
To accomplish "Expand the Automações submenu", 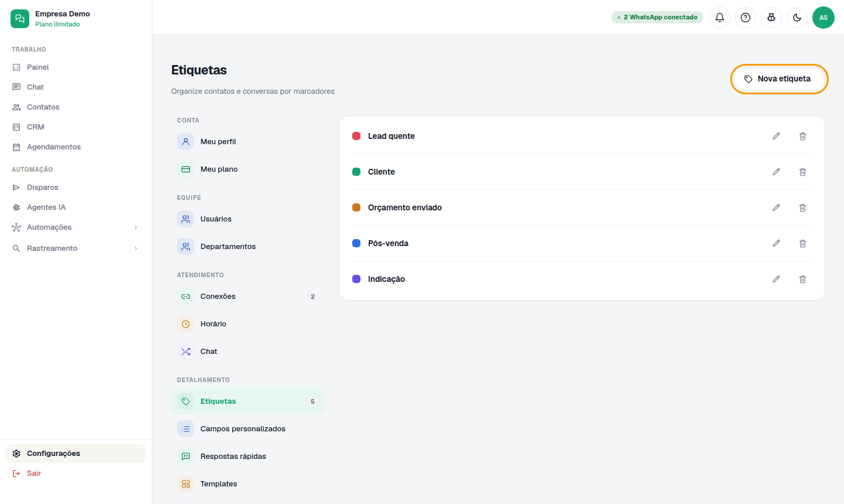I will 76,227.
